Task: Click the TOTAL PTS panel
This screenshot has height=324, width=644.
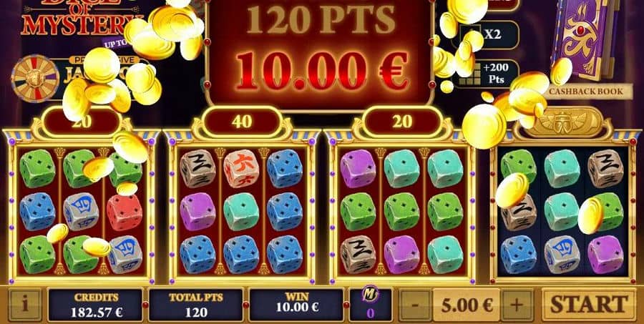Action: 196,305
